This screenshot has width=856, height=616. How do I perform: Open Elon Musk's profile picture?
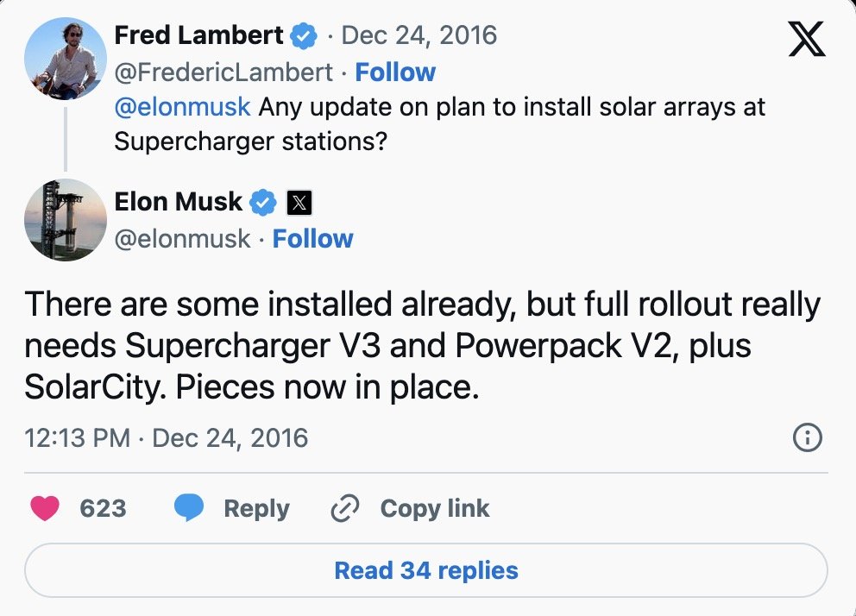click(x=66, y=220)
